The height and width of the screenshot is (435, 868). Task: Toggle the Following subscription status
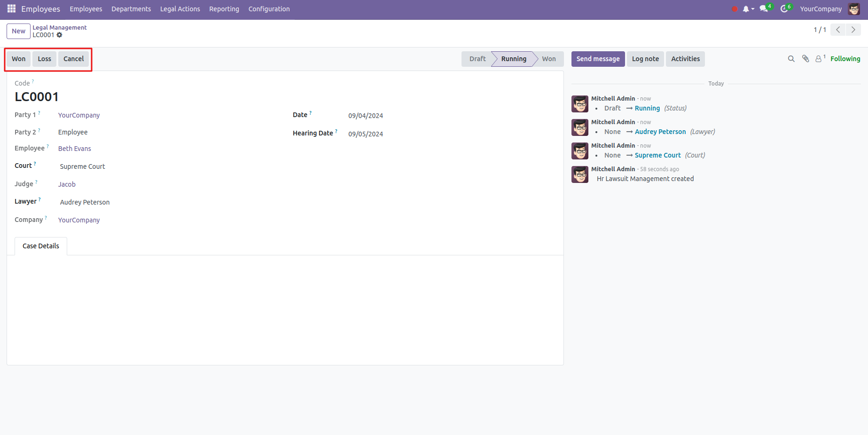[845, 59]
